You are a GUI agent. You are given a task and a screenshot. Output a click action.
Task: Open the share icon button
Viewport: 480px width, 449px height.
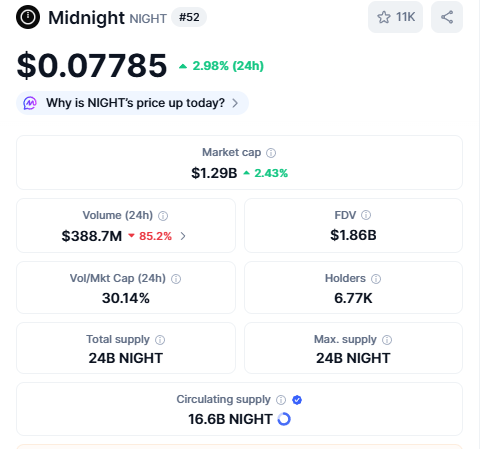click(x=447, y=17)
